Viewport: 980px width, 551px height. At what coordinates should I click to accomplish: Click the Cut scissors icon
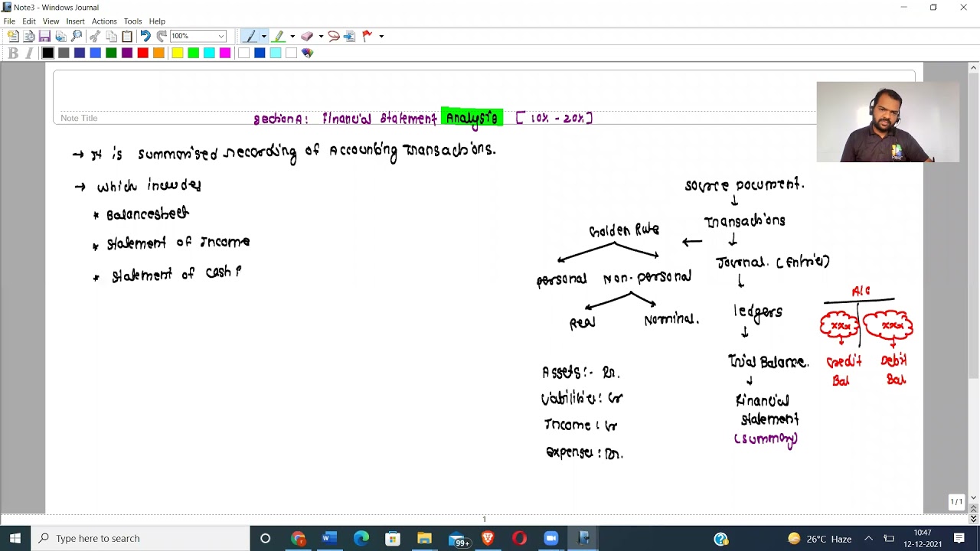point(95,36)
